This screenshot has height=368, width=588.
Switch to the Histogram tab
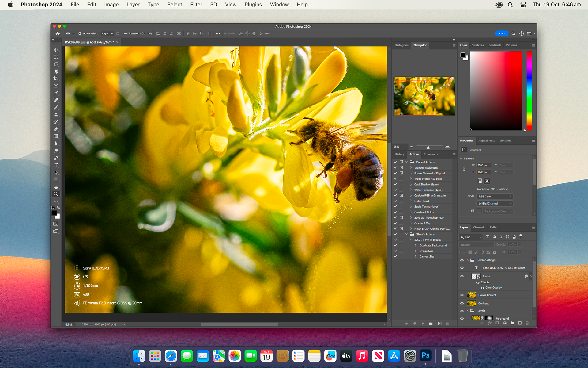tap(401, 44)
